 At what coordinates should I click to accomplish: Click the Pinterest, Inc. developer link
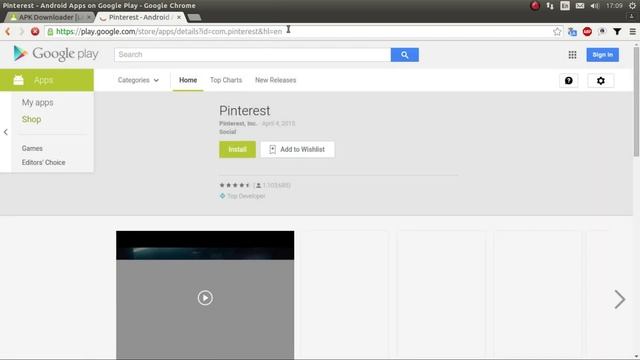(238, 123)
